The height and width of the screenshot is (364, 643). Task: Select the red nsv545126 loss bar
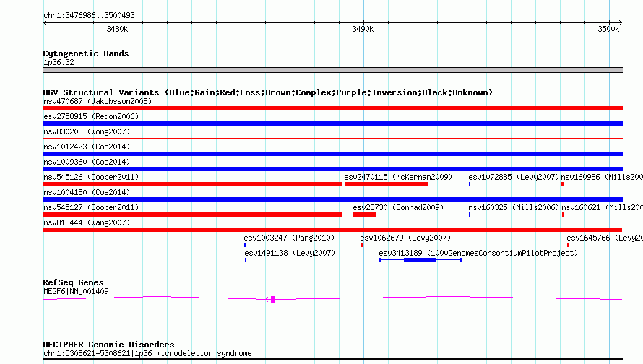click(x=192, y=184)
